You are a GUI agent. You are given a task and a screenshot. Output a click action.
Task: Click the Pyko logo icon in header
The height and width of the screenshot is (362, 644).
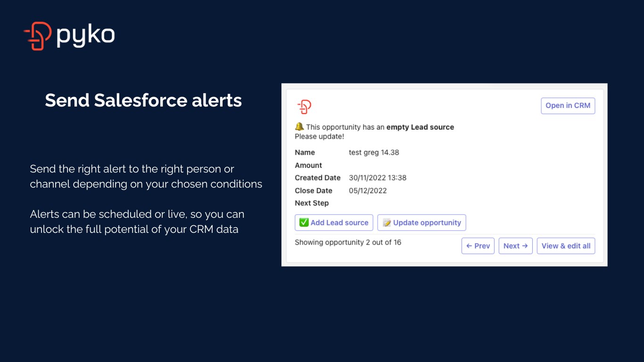click(37, 36)
